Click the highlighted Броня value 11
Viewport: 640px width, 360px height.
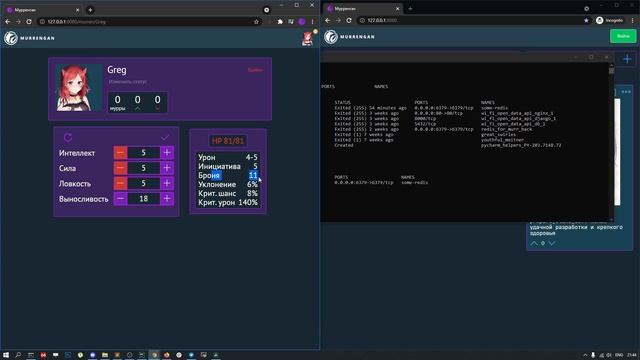253,175
